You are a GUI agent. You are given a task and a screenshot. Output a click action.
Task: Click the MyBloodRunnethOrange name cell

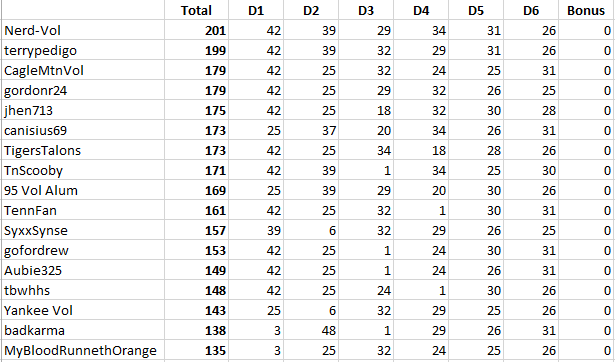tap(83, 350)
